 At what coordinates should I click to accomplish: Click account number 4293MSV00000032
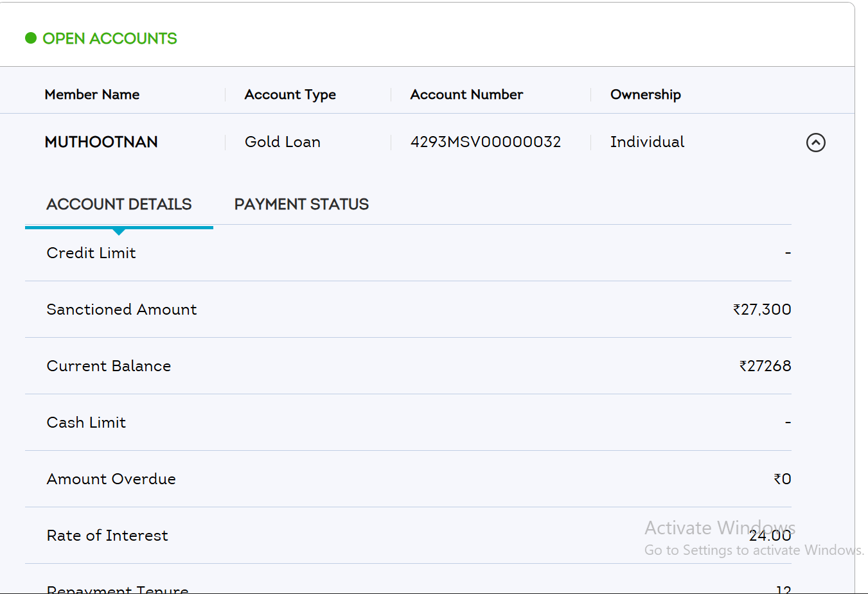[x=485, y=142]
